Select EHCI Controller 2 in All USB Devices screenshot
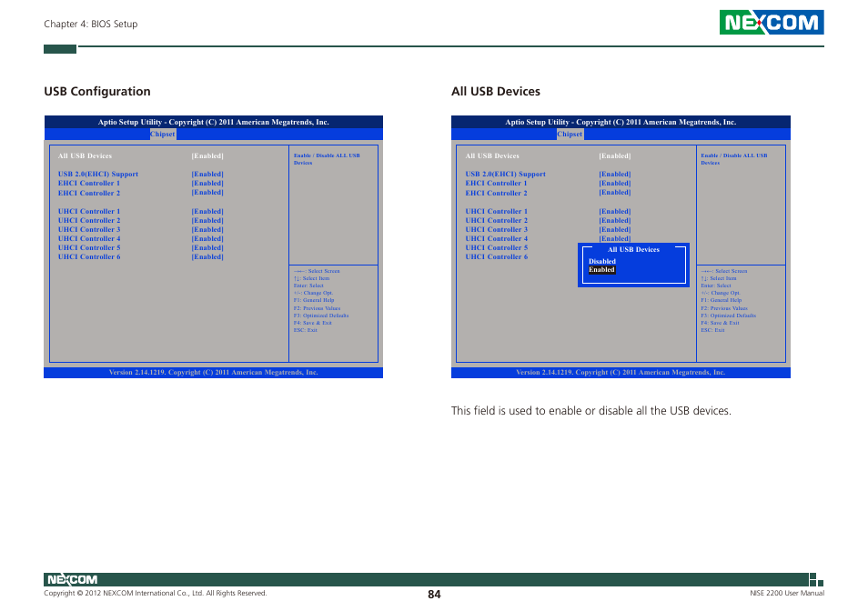Viewport: 868px width, 611px height. pyautogui.click(x=497, y=193)
